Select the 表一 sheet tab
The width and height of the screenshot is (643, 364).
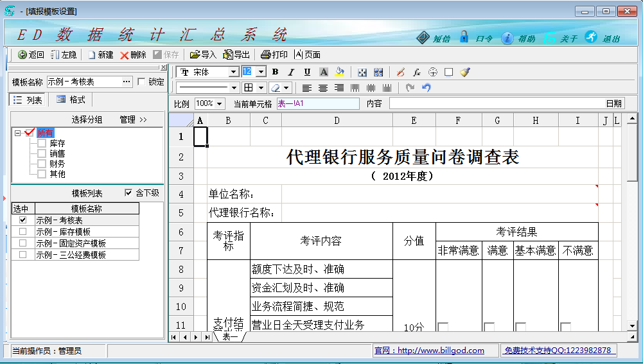tap(230, 337)
